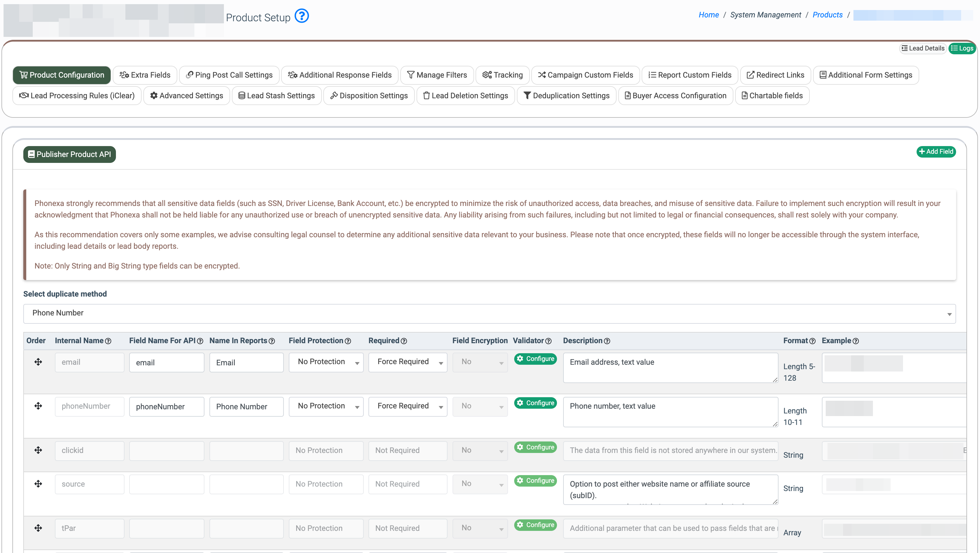Click the green Add Field button
This screenshot has height=553, width=980.
tap(936, 151)
